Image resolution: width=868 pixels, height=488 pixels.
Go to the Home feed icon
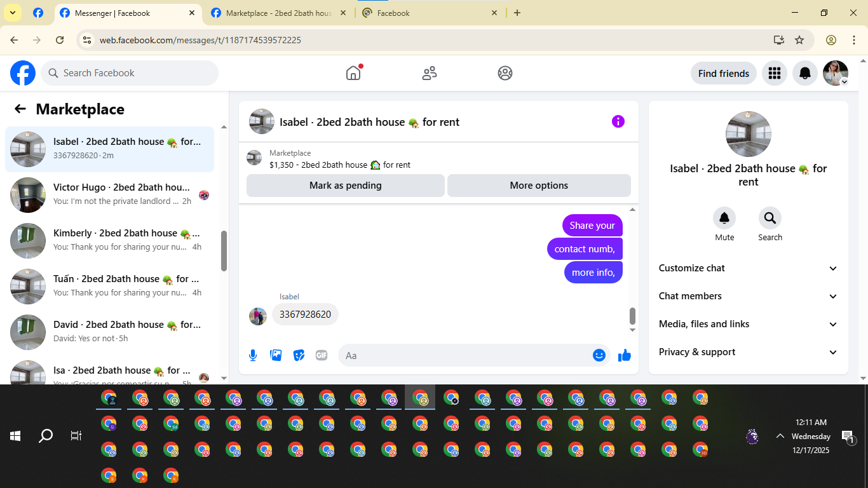tap(353, 73)
